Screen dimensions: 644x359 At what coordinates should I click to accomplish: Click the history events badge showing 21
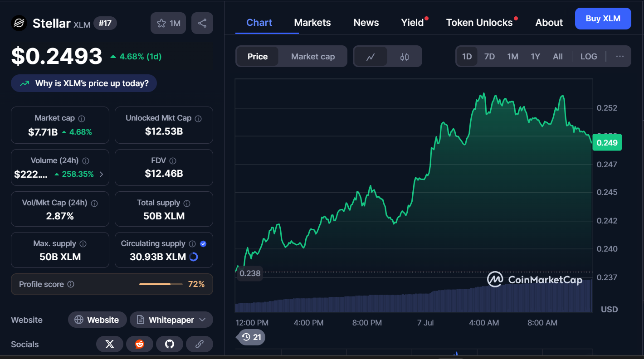coord(251,337)
